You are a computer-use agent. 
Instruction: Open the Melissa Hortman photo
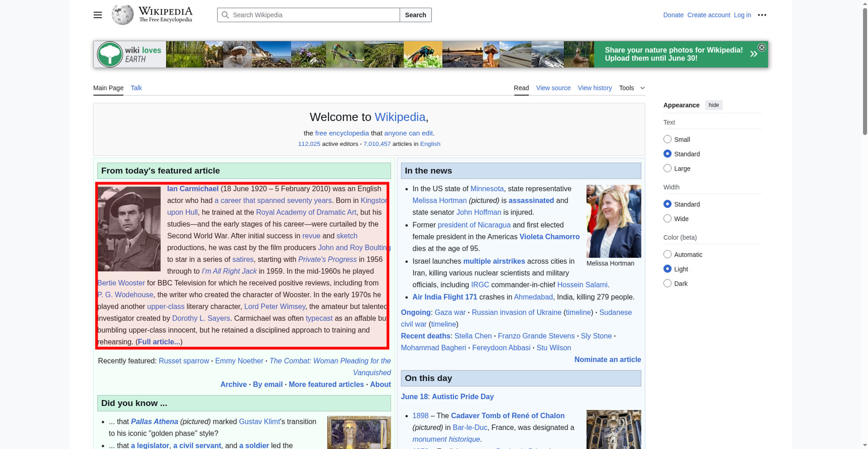(614, 221)
